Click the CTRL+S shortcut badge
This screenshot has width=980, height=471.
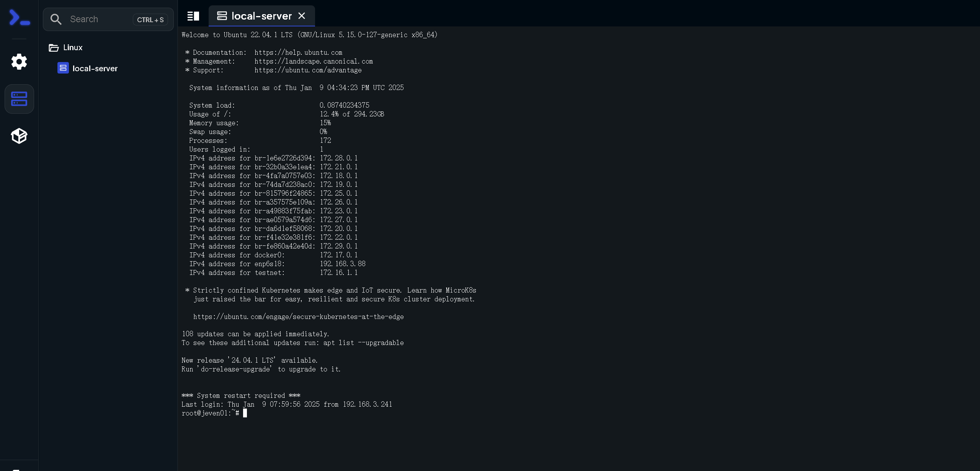(x=150, y=19)
